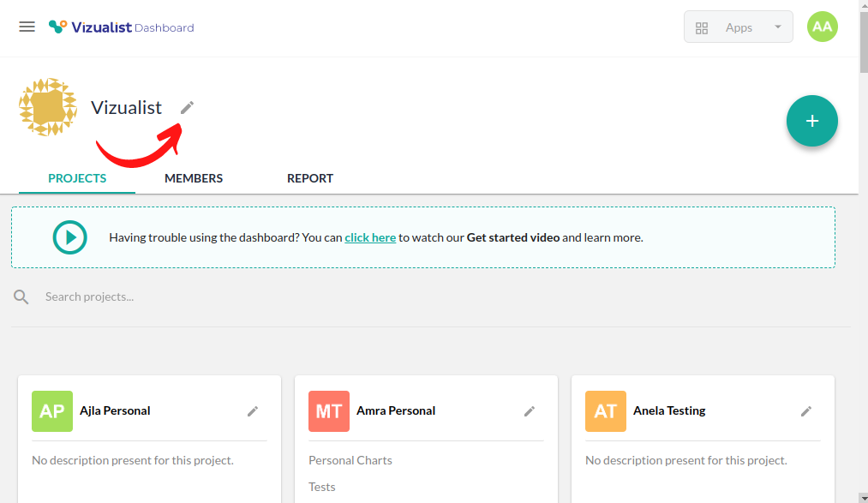Open the Ajla Personal project card title
This screenshot has width=868, height=503.
coord(115,410)
